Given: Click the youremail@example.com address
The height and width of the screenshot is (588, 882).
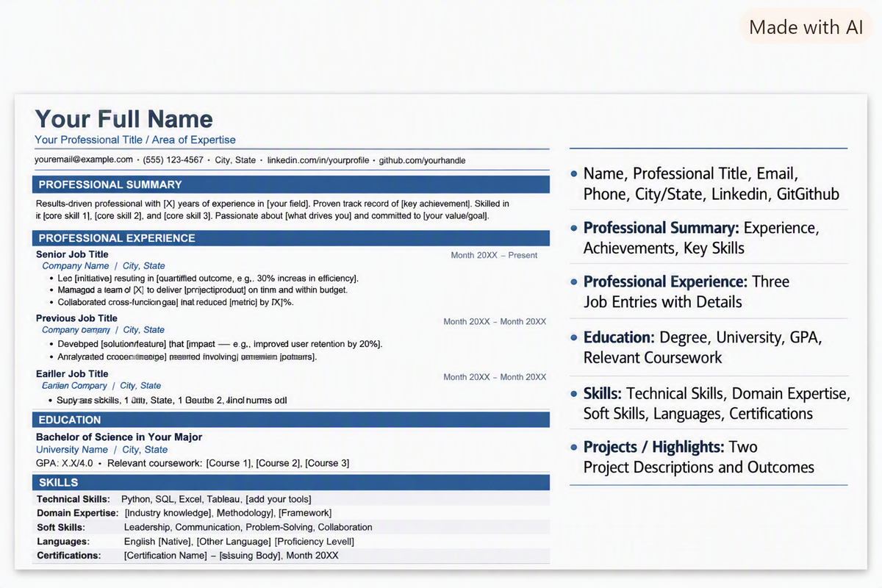Looking at the screenshot, I should (84, 159).
